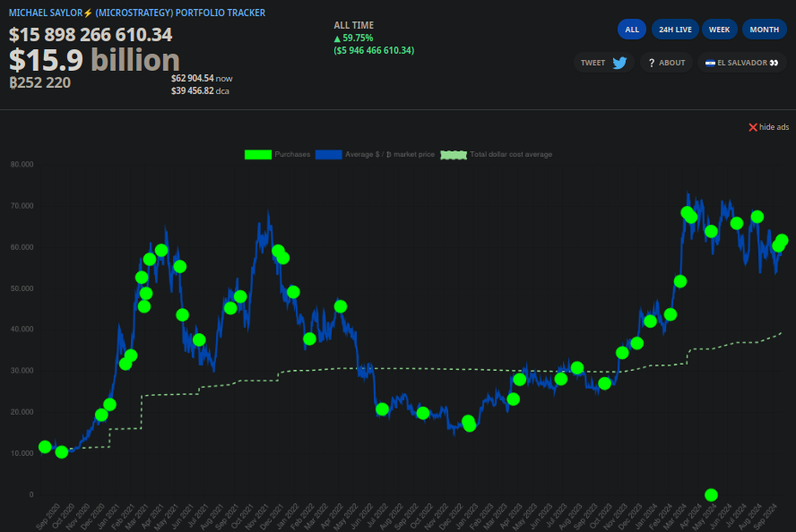This screenshot has width=796, height=532.
Task: Show the WEEK time range
Action: (x=719, y=30)
